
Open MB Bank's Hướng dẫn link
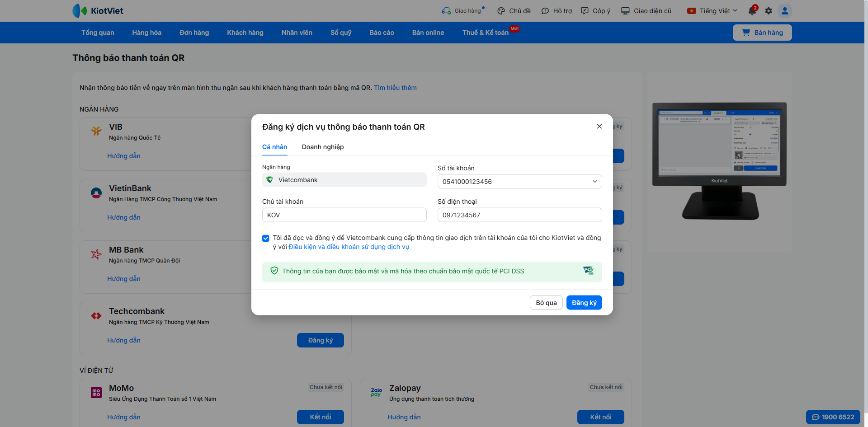124,279
